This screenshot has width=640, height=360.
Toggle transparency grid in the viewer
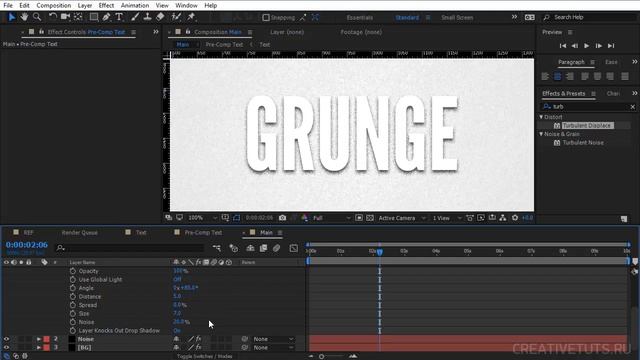click(x=370, y=218)
